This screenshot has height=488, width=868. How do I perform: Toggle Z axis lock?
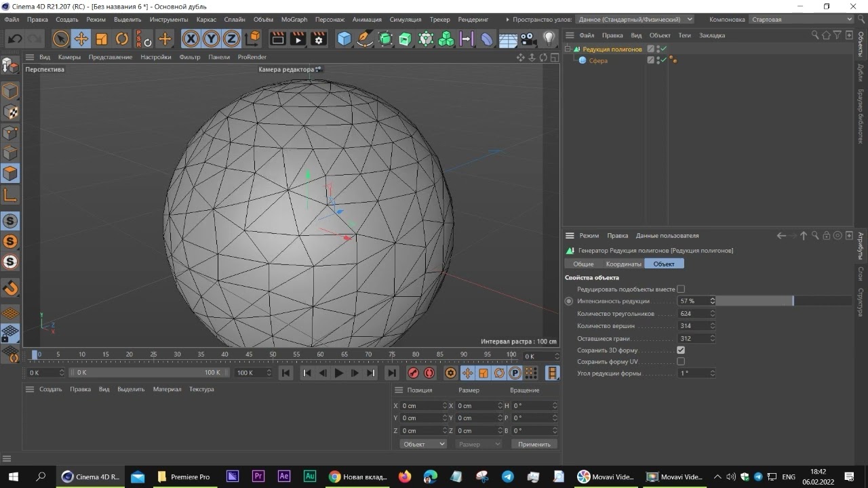click(232, 39)
